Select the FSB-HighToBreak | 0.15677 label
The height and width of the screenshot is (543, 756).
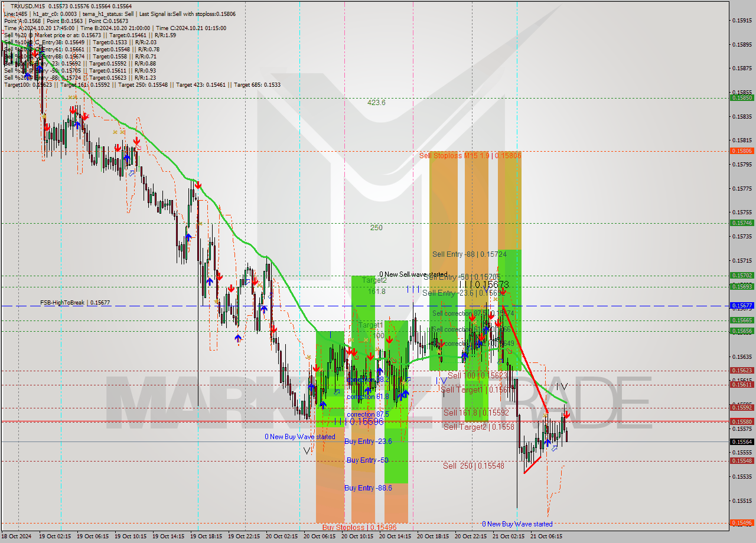tap(75, 303)
